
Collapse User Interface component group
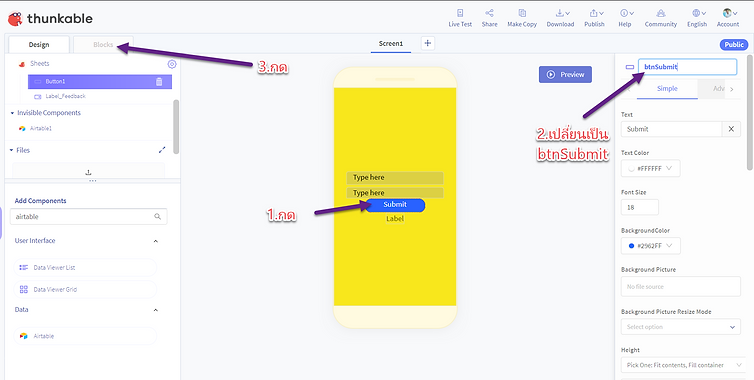point(156,241)
